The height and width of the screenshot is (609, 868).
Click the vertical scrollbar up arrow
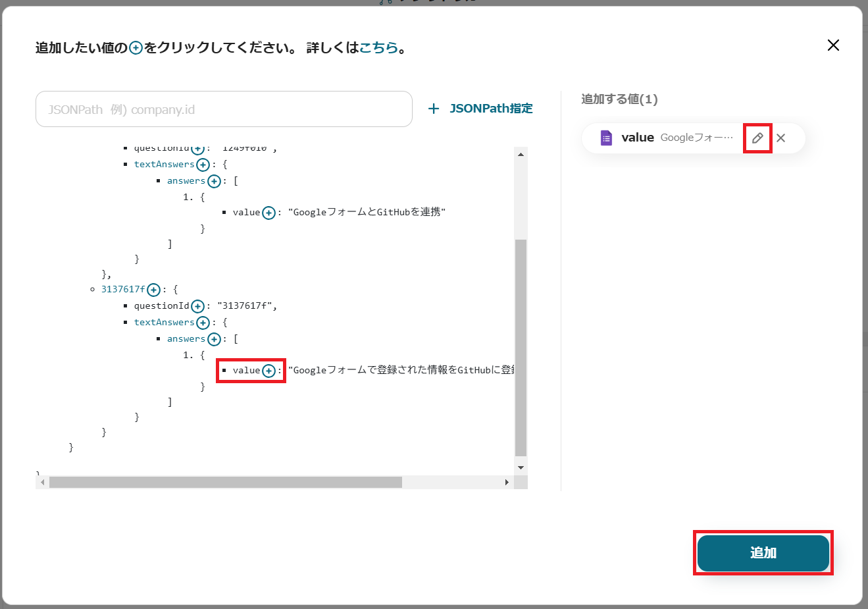click(521, 154)
